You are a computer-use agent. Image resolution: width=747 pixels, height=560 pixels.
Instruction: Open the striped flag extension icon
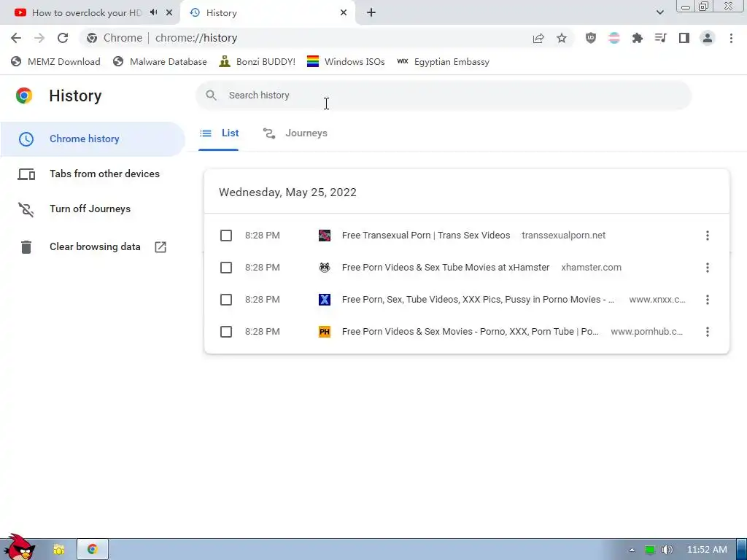614,38
